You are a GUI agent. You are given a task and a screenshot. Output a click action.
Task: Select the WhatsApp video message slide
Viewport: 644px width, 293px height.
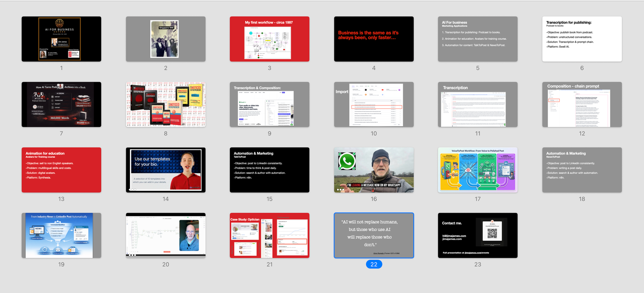(374, 170)
